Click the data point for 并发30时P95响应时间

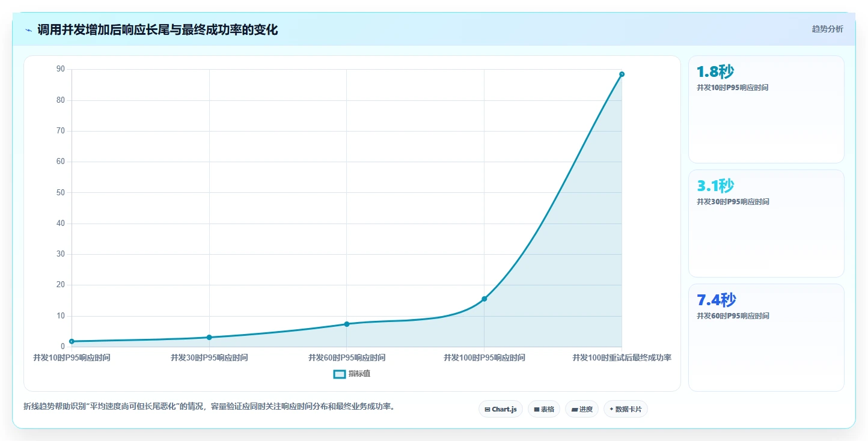point(209,337)
